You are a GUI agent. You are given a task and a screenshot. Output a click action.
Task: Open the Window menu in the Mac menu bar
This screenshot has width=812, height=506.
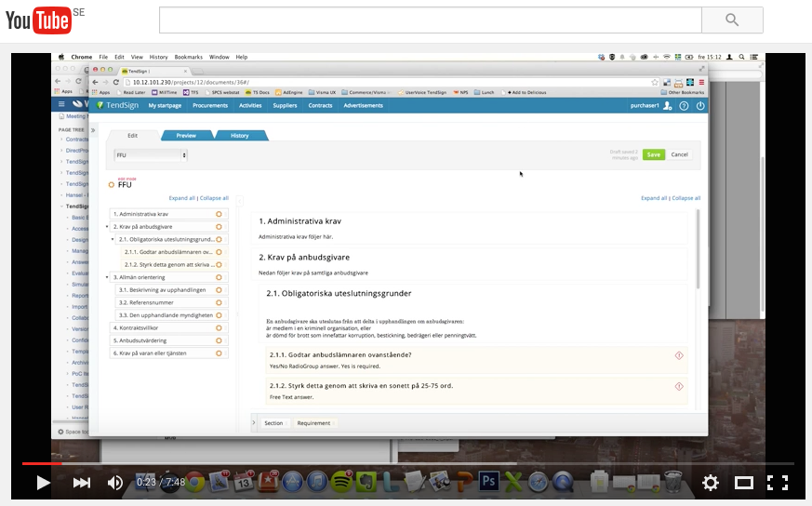(220, 57)
